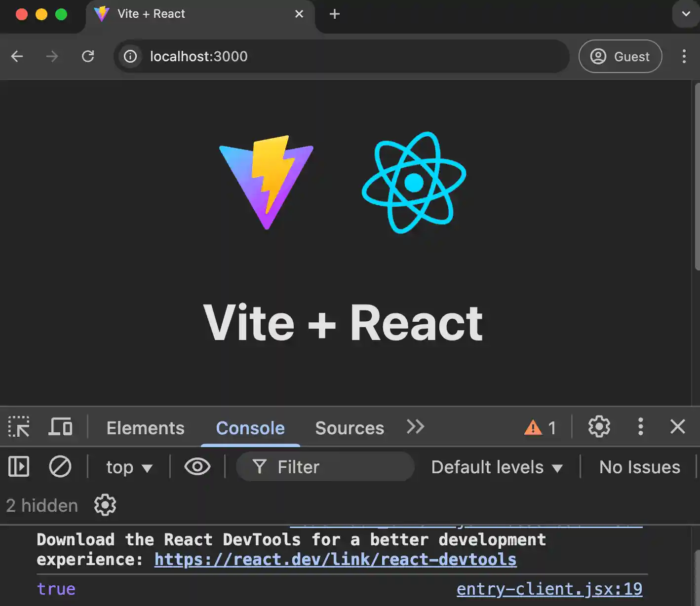Open the react-devtools link
700x606 pixels.
click(x=335, y=560)
